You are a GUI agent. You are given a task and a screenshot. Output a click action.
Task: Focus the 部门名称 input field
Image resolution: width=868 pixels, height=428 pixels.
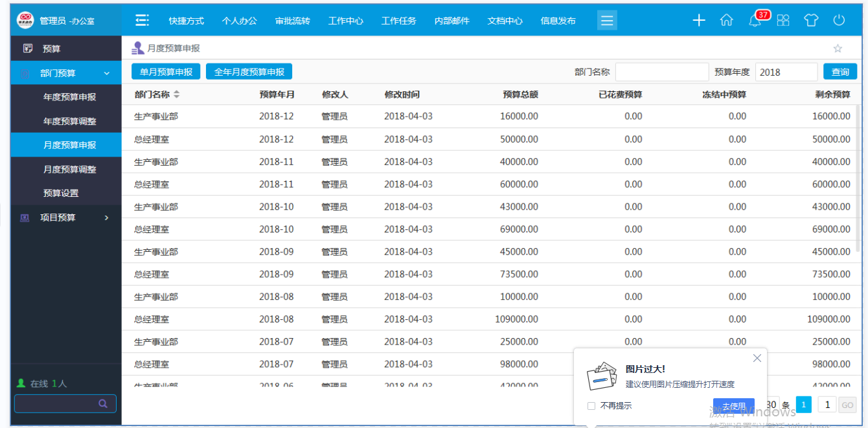tap(662, 72)
